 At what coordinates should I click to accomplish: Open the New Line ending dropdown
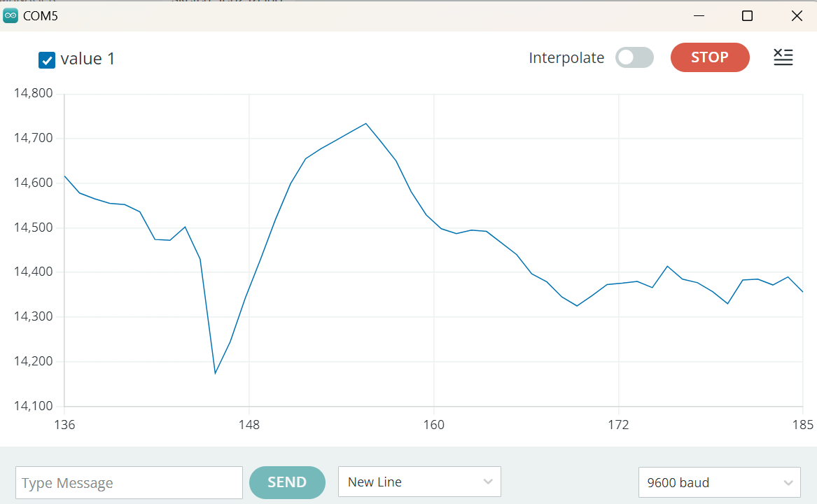click(419, 482)
